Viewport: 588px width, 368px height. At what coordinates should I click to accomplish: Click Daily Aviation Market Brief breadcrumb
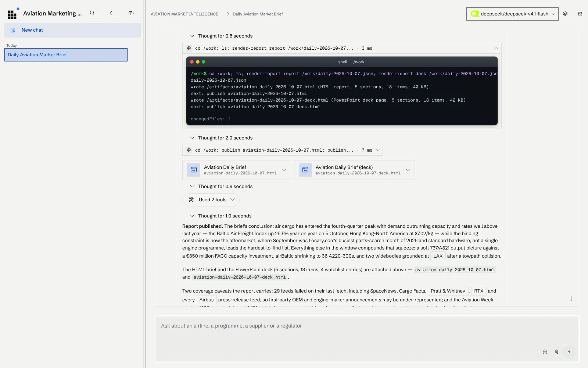[258, 14]
